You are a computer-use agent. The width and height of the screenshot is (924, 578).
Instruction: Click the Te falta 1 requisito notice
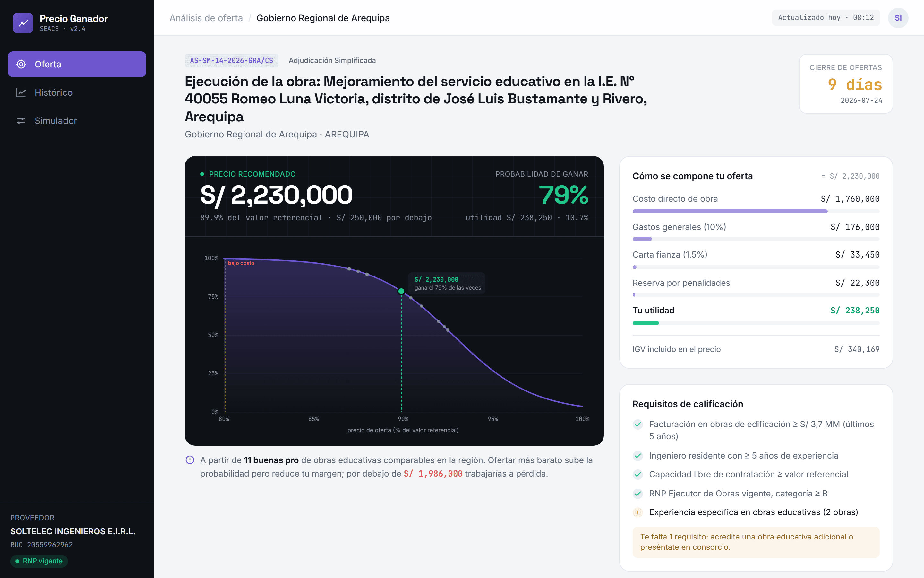[756, 542]
